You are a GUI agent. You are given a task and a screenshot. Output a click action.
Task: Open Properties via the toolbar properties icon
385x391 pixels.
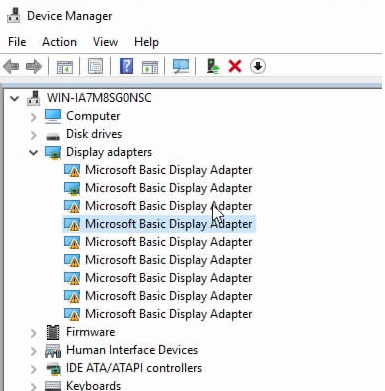coord(95,66)
